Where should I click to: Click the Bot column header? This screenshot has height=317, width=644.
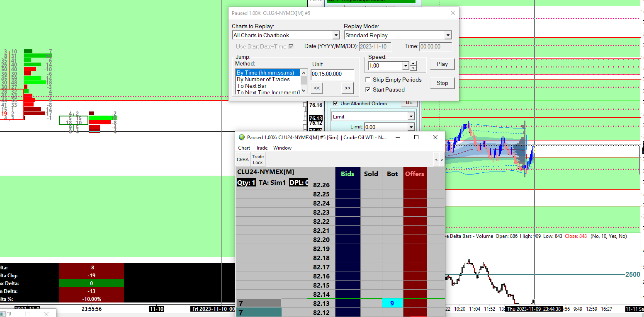[392, 174]
